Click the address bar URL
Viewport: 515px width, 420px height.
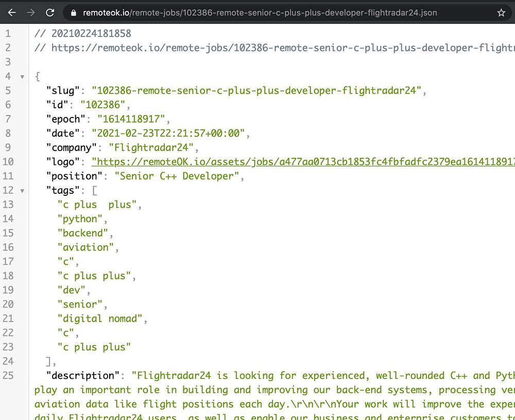[260, 13]
